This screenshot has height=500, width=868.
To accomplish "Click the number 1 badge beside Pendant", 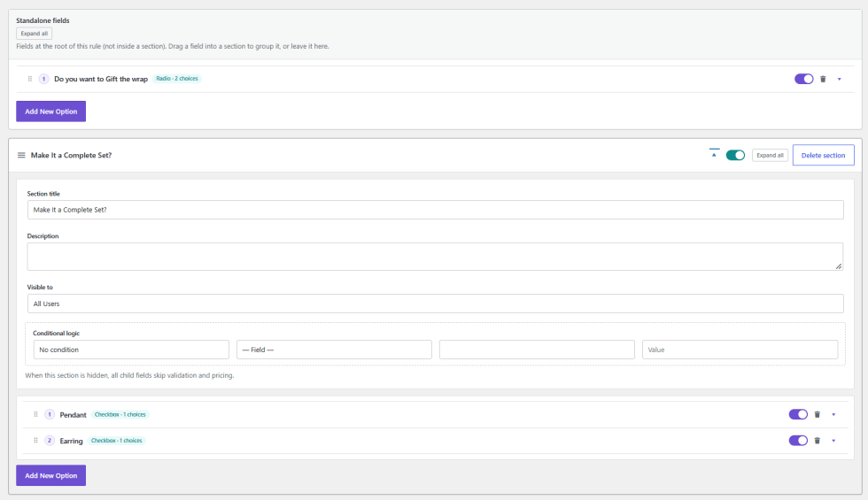I will point(50,414).
